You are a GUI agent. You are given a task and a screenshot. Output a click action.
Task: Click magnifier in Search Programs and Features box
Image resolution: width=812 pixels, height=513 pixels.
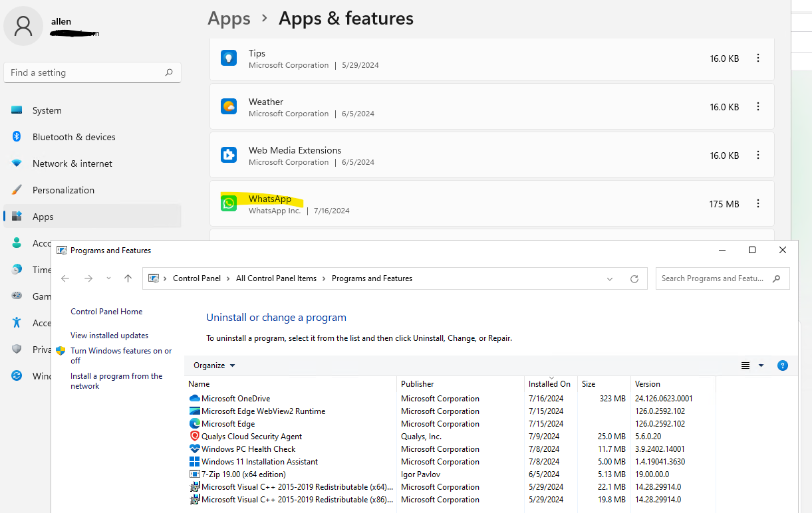777,278
